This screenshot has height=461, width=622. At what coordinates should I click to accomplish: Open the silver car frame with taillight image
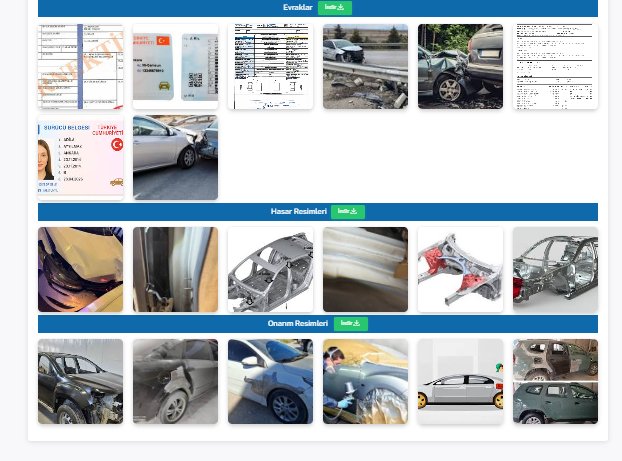point(555,269)
